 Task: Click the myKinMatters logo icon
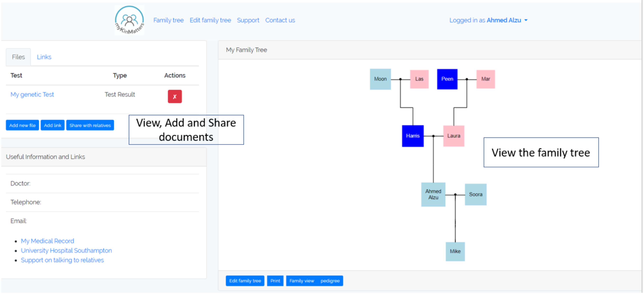[129, 20]
